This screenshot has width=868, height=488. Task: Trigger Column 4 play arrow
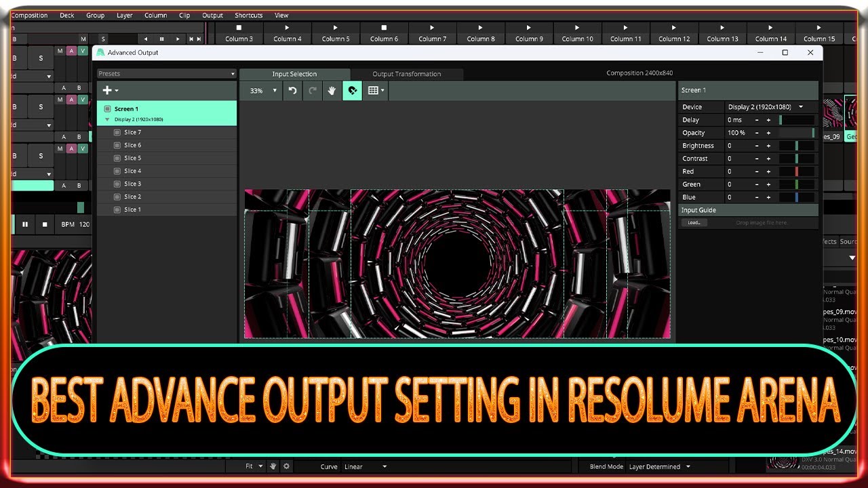(x=287, y=28)
